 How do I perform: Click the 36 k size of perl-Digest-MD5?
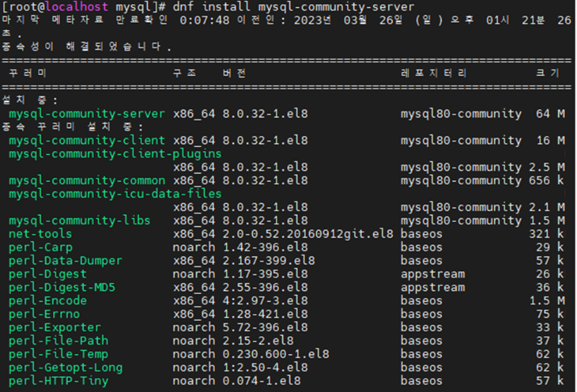tap(551, 287)
